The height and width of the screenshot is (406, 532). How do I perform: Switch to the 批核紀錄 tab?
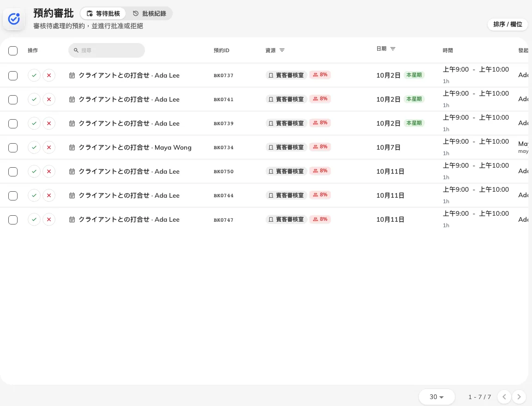149,13
